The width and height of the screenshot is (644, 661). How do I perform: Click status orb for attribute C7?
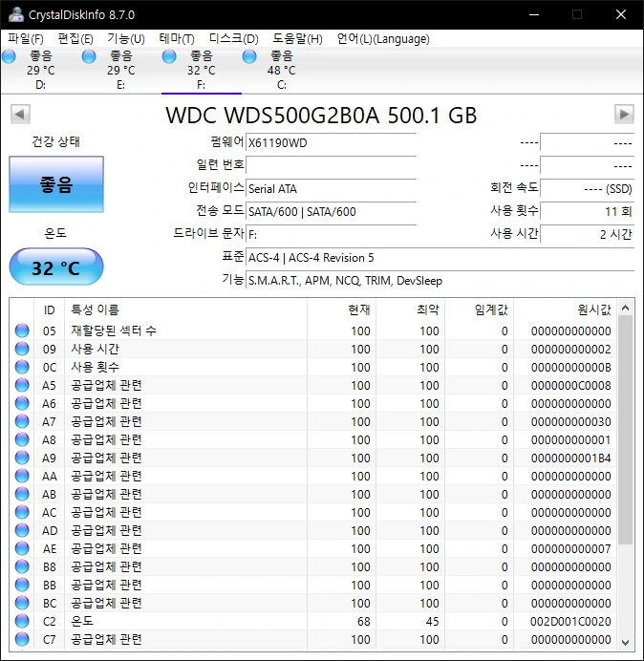[22, 639]
